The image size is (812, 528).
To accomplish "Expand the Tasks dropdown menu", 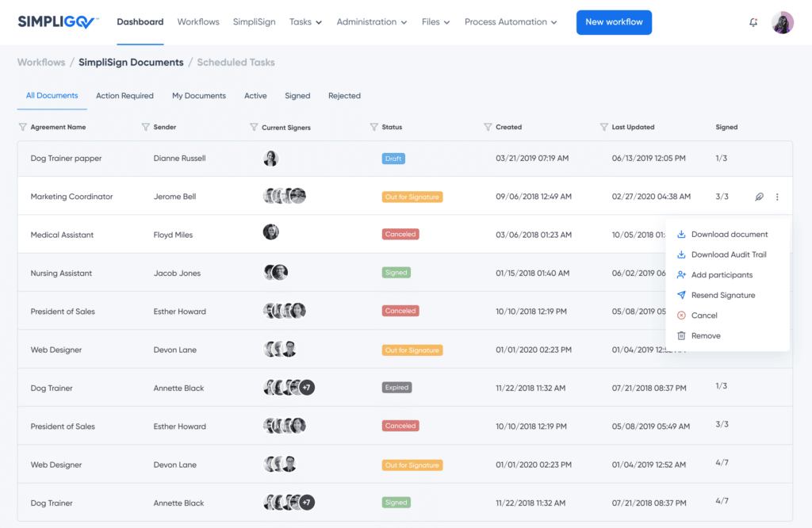I will [305, 22].
